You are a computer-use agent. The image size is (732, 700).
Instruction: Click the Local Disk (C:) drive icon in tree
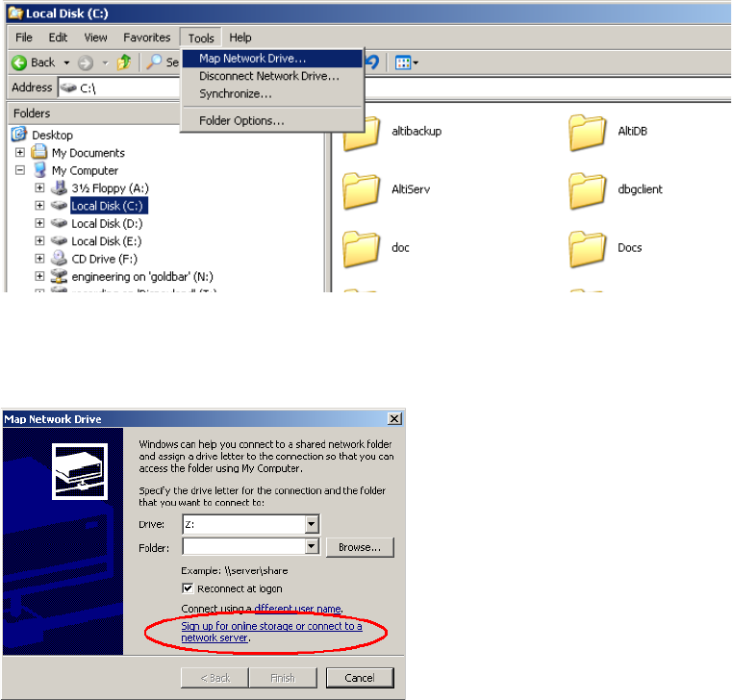coord(59,205)
